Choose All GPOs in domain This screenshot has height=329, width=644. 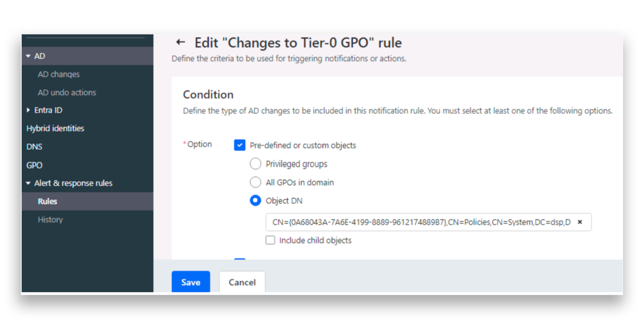255,182
